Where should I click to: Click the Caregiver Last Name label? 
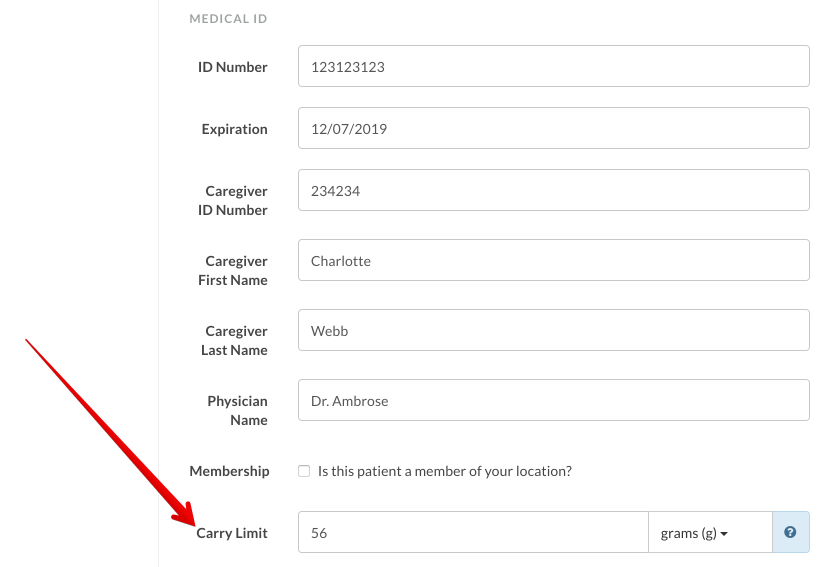(x=234, y=341)
